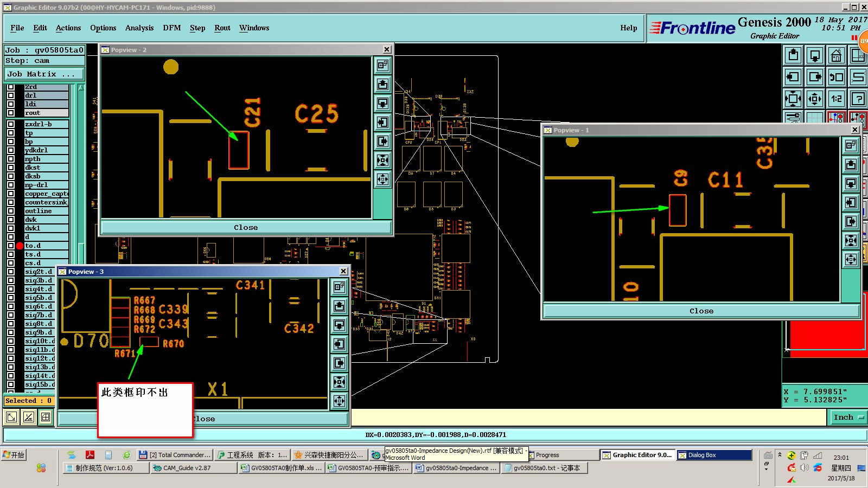Click the pan right icon in main toolbar

point(815,77)
